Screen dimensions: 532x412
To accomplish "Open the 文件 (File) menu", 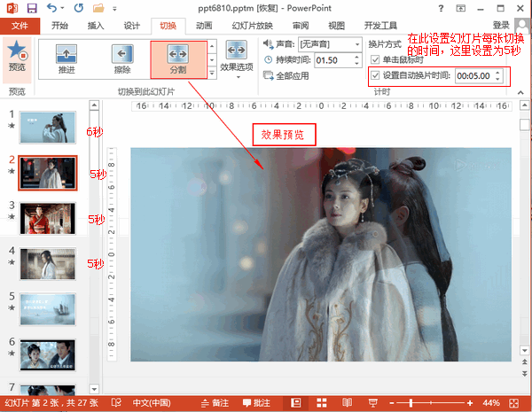I will point(20,26).
